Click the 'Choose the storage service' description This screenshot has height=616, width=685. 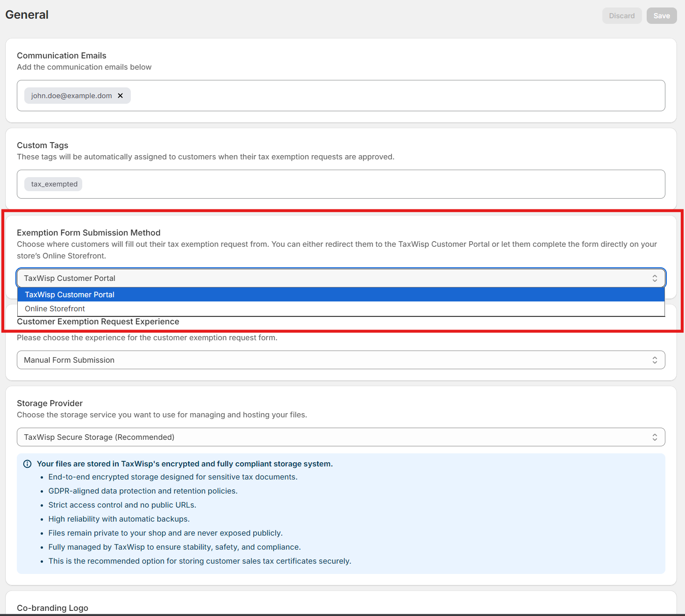pos(162,415)
